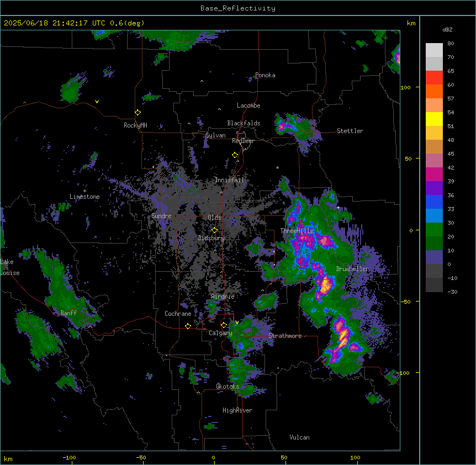Click the RockyMH label
The width and height of the screenshot is (476, 465).
coord(135,125)
